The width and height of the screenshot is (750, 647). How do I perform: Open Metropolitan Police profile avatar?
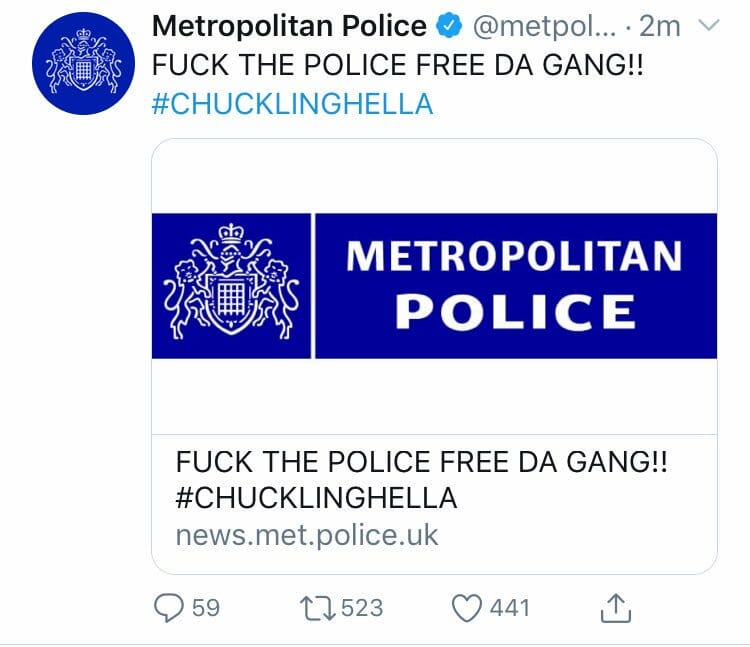83,64
